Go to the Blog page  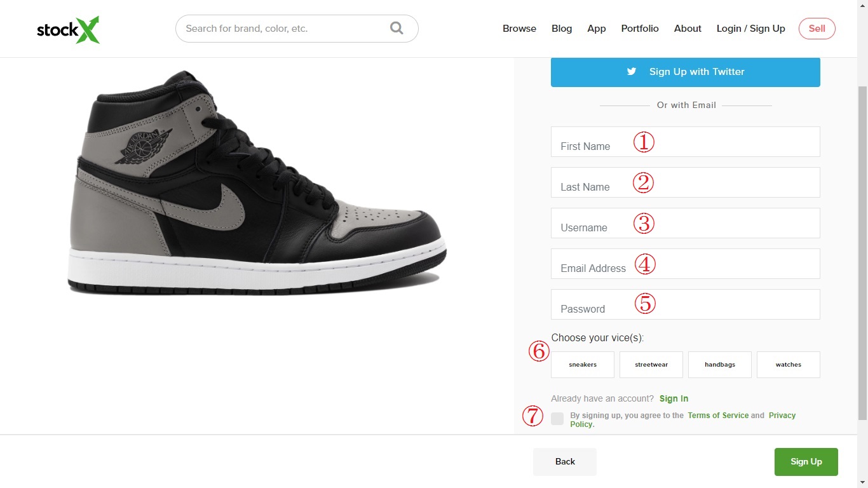pos(562,29)
